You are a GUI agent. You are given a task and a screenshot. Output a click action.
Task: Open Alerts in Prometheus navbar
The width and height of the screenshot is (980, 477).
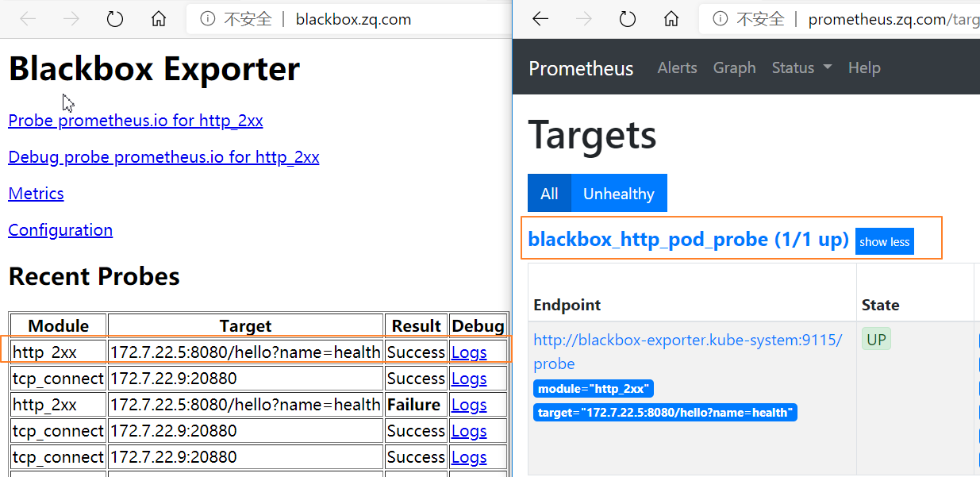tap(677, 68)
